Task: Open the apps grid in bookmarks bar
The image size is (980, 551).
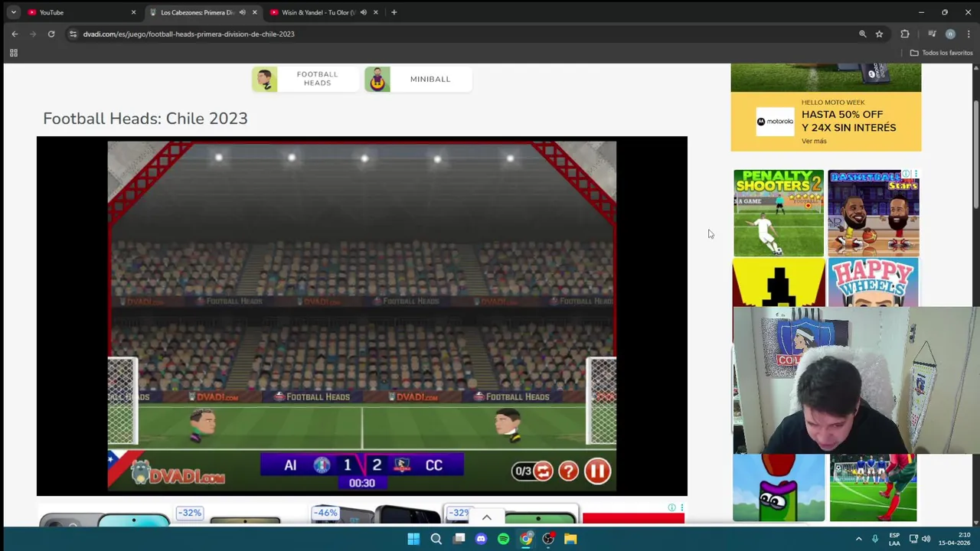Action: [13, 53]
